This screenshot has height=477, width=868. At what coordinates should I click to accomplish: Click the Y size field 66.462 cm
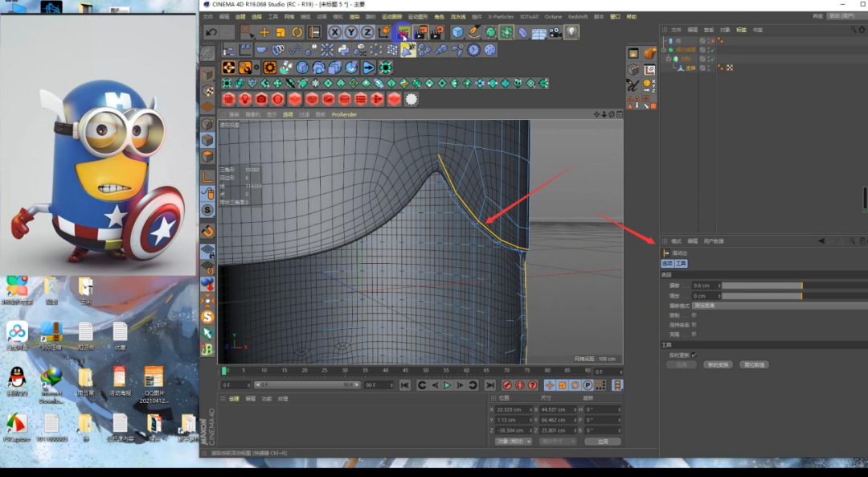click(557, 420)
